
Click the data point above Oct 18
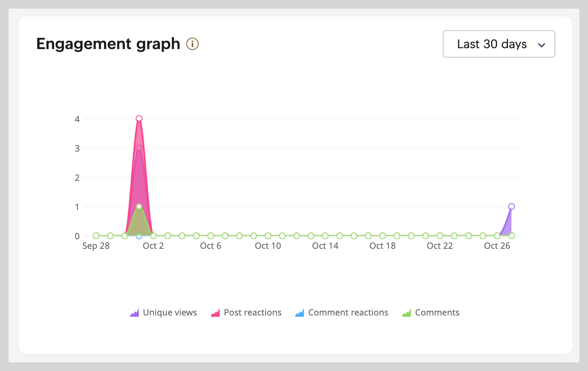click(383, 236)
